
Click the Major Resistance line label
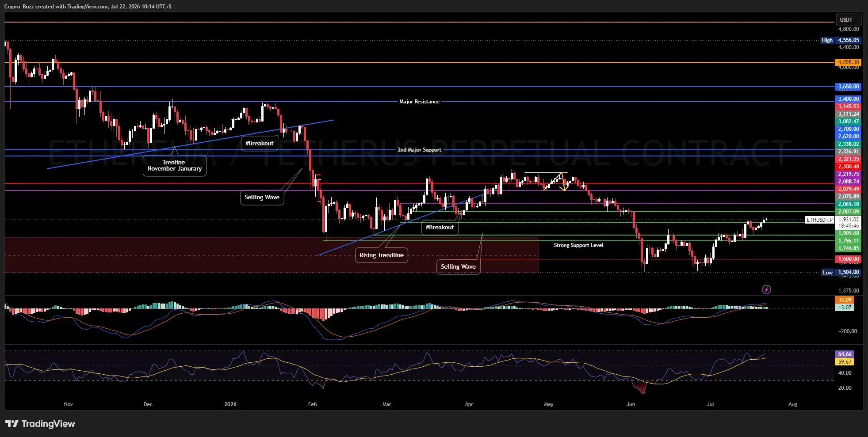(x=419, y=102)
